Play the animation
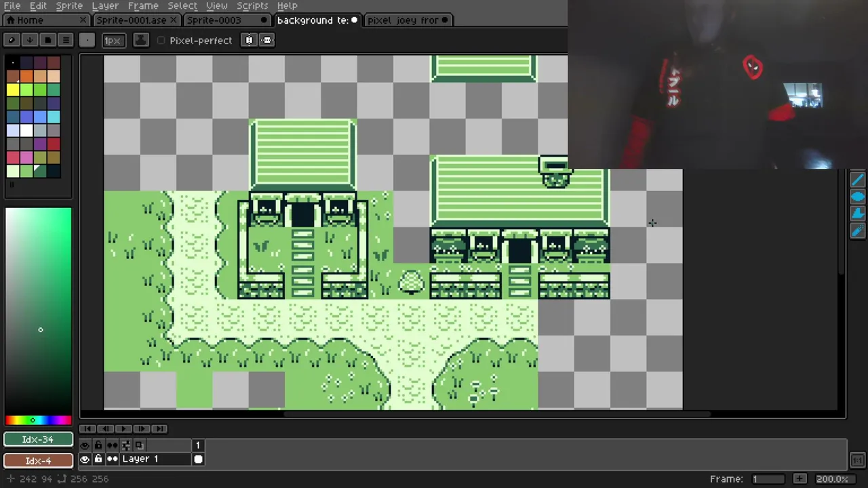This screenshot has height=488, width=868. pyautogui.click(x=123, y=428)
